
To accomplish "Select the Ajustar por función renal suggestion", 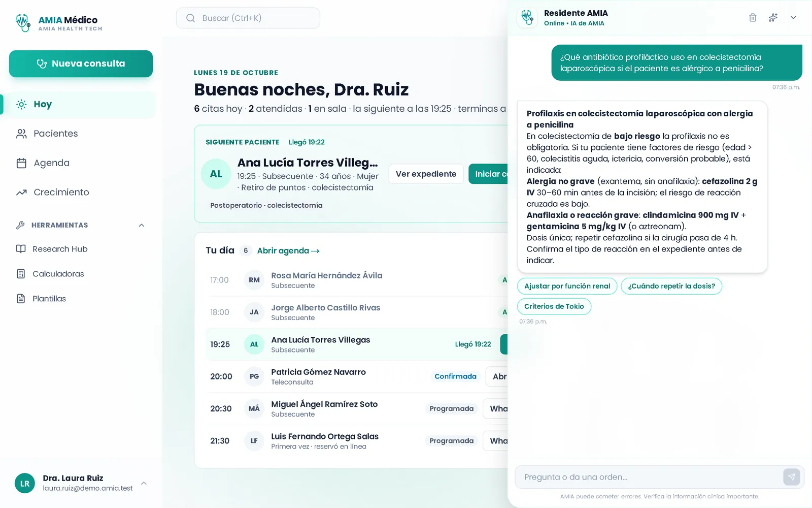I will point(567,287).
